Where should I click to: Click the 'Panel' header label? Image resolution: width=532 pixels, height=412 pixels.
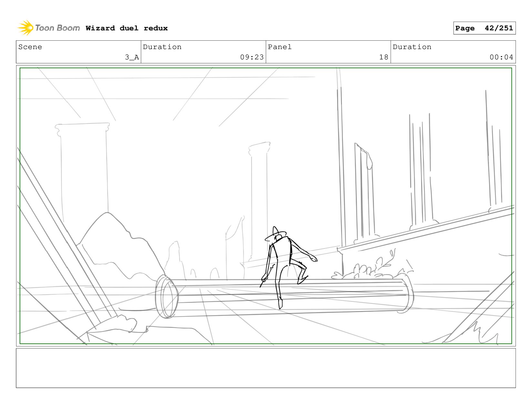(280, 47)
